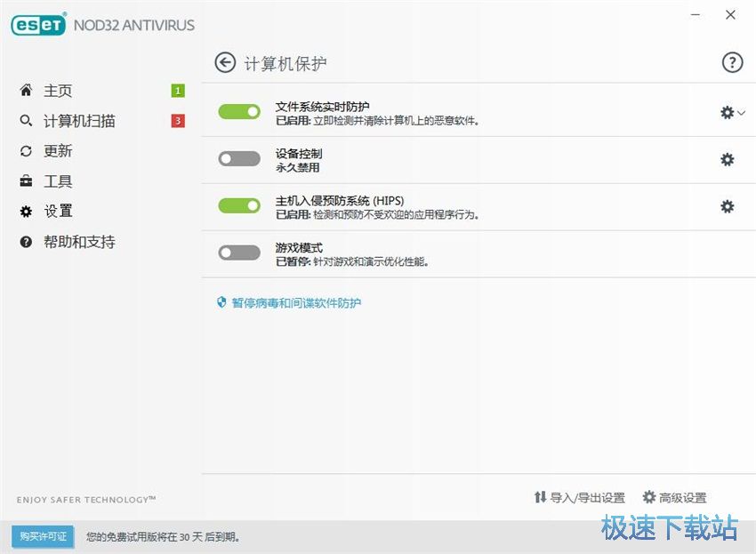Turn off the 主机入侵预防系统 (HIPS) toggle
The image size is (756, 554).
click(239, 206)
